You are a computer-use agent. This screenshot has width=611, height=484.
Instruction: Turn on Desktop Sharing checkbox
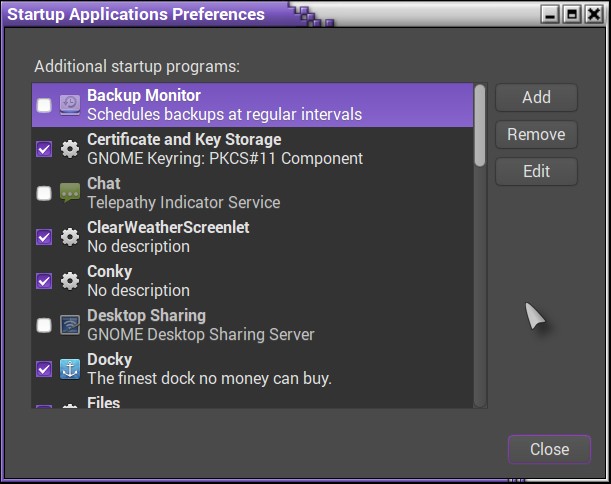pos(44,325)
